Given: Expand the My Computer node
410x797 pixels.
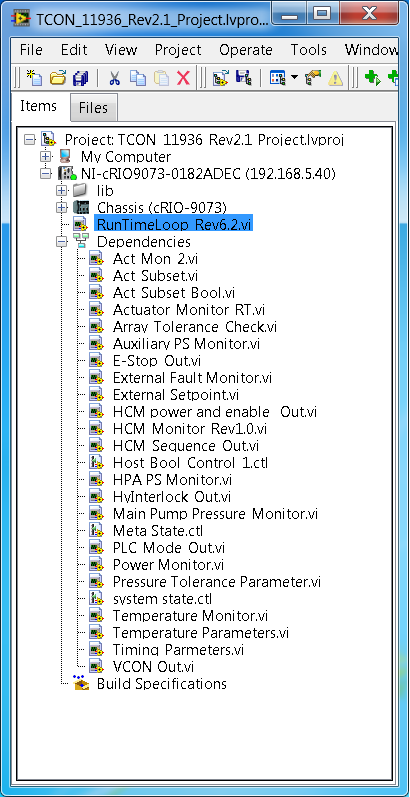Looking at the screenshot, I should (46, 156).
